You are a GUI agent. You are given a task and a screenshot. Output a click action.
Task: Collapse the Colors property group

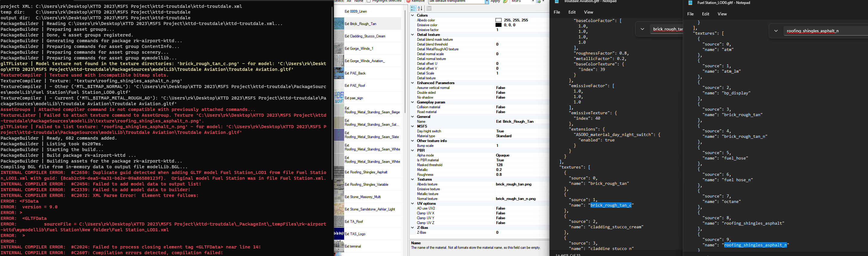click(x=412, y=15)
